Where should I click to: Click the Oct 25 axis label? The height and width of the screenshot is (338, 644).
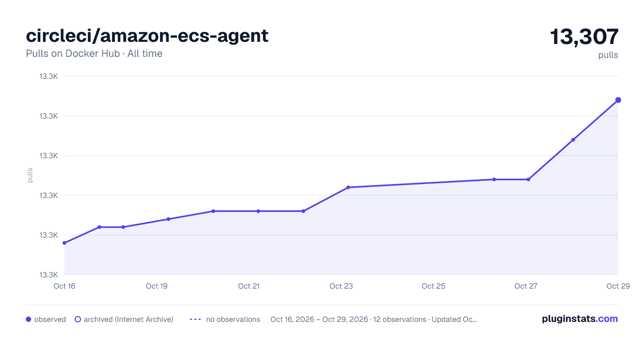434,286
